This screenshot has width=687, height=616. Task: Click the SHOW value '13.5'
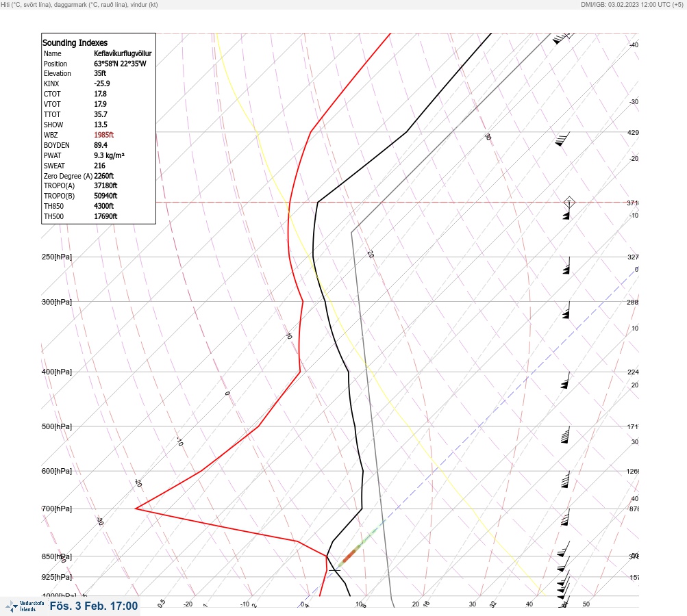click(100, 125)
